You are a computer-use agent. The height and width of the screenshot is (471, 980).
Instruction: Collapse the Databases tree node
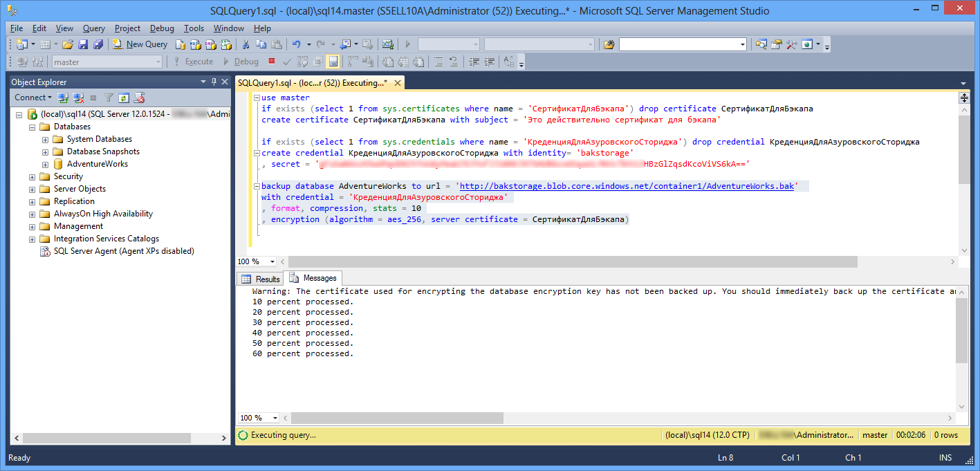pos(32,127)
